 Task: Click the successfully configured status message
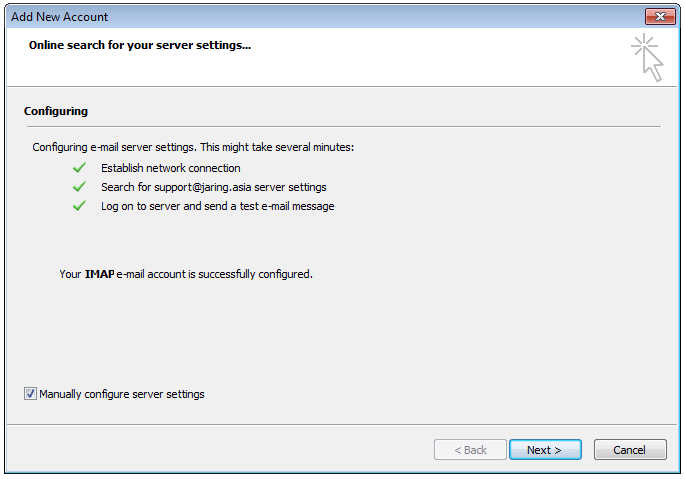(186, 274)
